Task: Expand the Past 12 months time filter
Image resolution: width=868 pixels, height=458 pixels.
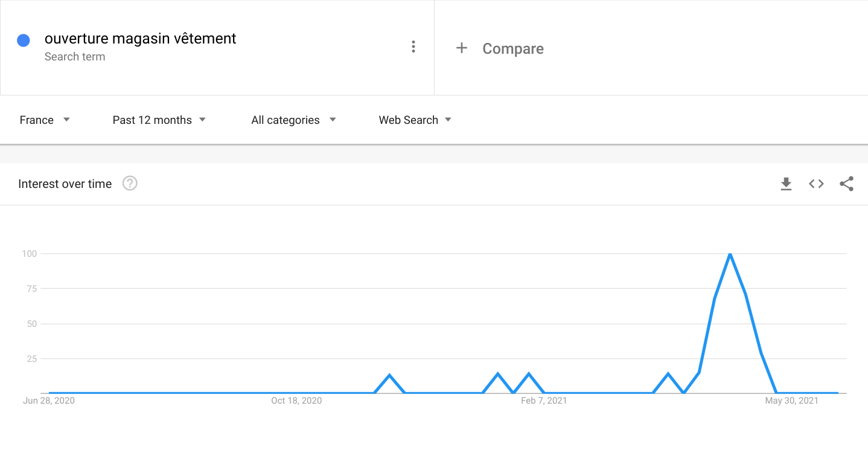Action: (x=159, y=120)
